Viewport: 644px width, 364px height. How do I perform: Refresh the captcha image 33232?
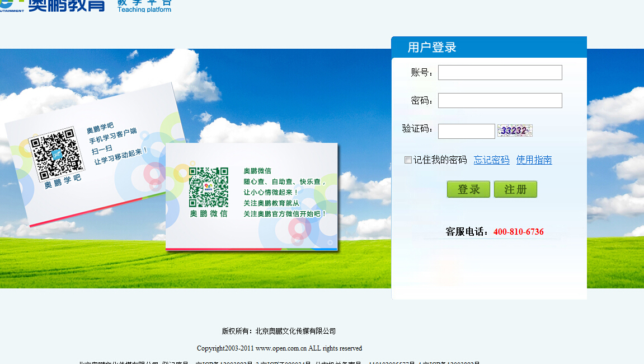pos(515,130)
